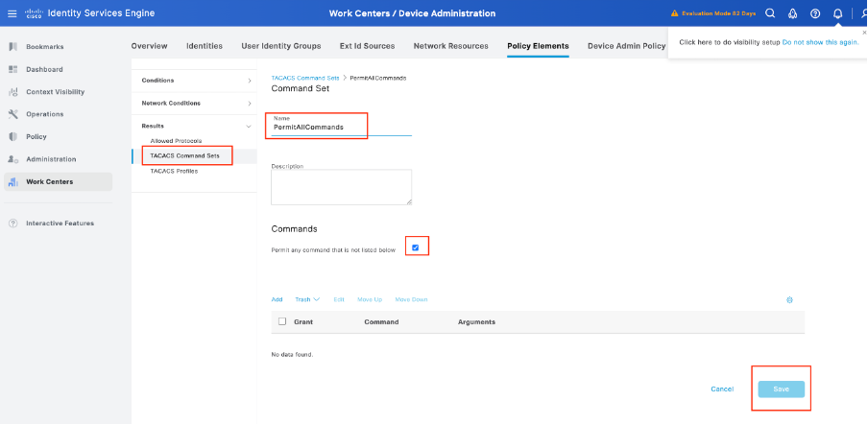Click the Command column header

tap(381, 321)
